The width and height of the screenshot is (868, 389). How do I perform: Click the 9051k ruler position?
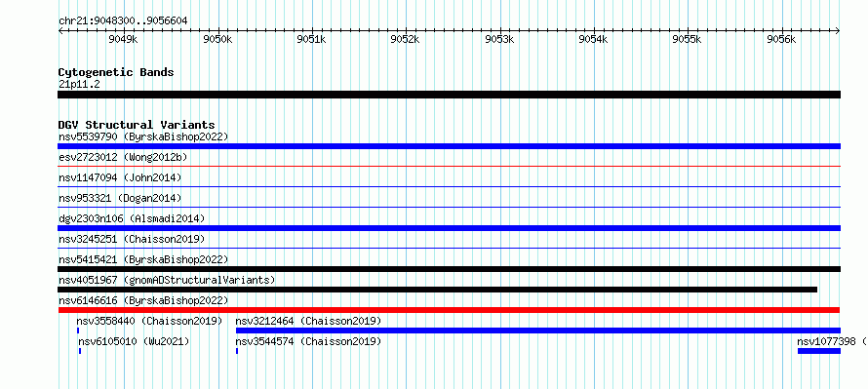pos(312,39)
